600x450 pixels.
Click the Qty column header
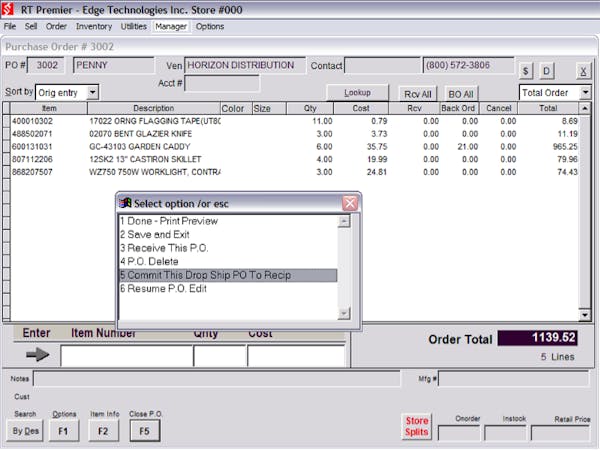(x=310, y=108)
